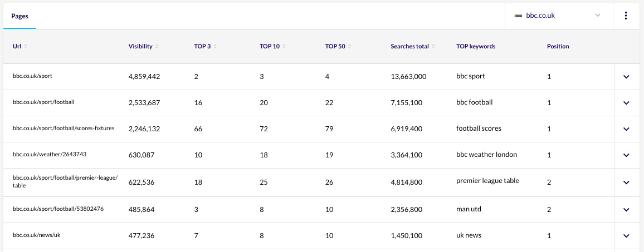The image size is (644, 252).
Task: Open the premier-league/table URL
Action: (65, 181)
